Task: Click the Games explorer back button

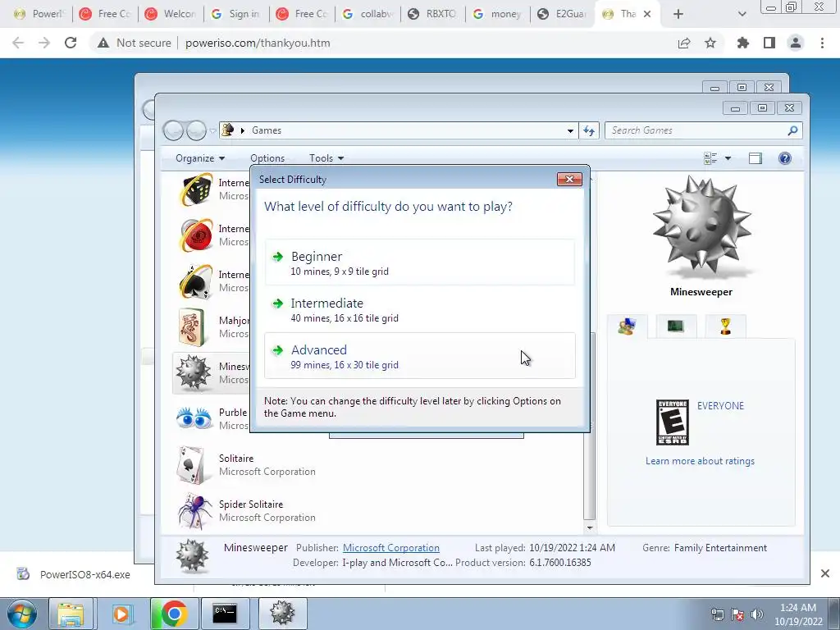Action: pyautogui.click(x=173, y=130)
